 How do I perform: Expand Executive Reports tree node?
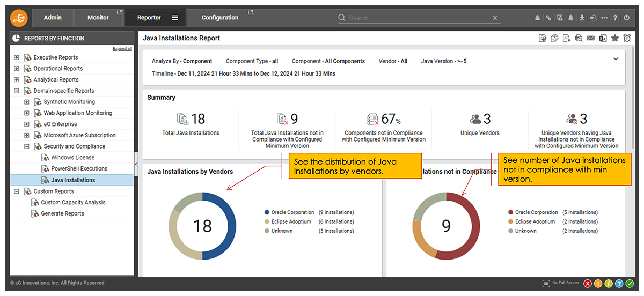(17, 57)
